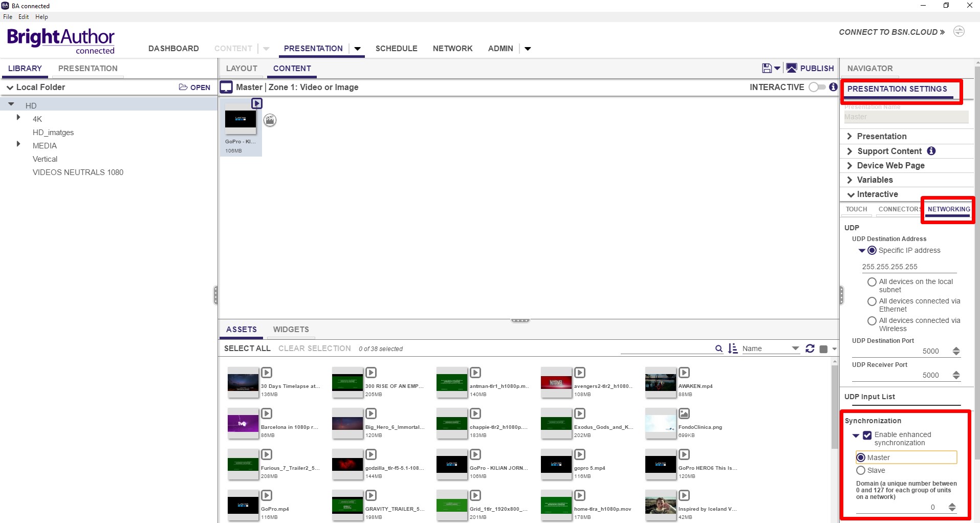The height and width of the screenshot is (523, 980).
Task: Go to the Schedule section
Action: [x=396, y=49]
